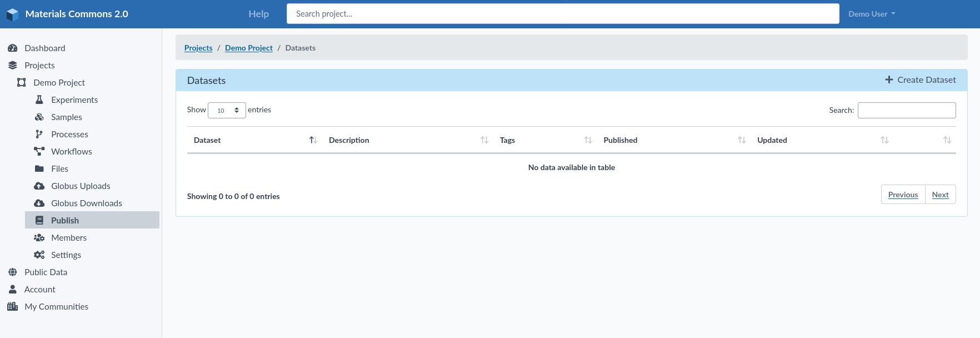The image size is (980, 338).
Task: Open Dashboard in the sidebar
Action: [x=45, y=48]
